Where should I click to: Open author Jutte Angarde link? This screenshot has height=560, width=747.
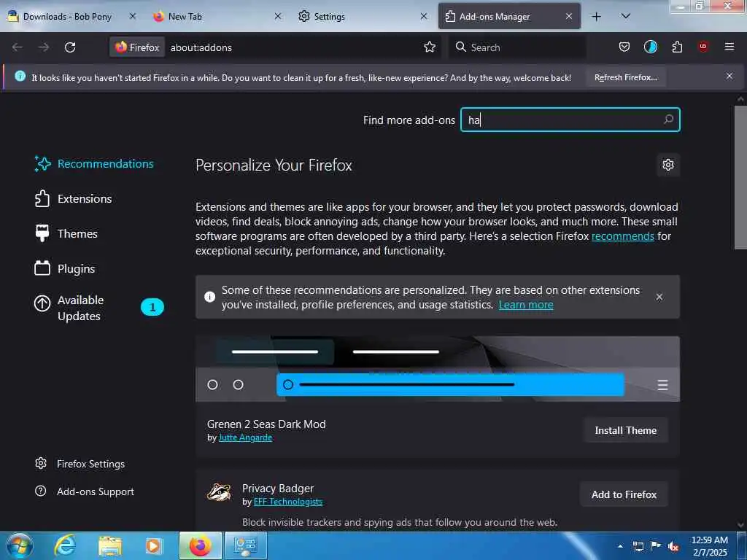tap(245, 437)
